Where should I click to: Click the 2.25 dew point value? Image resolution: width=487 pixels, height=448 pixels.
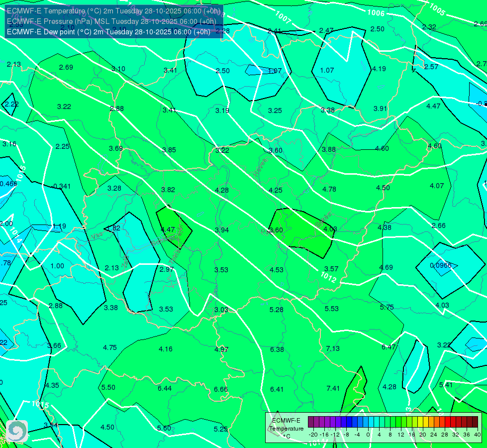click(62, 146)
